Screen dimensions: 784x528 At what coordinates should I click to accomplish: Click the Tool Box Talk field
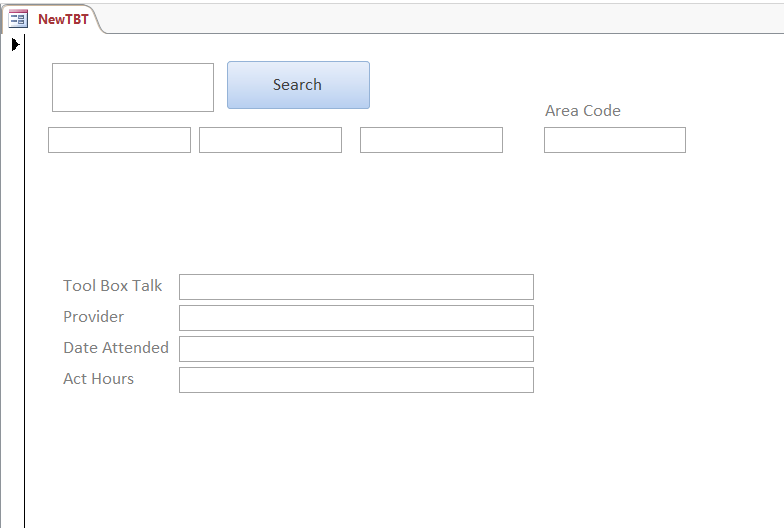tap(356, 287)
